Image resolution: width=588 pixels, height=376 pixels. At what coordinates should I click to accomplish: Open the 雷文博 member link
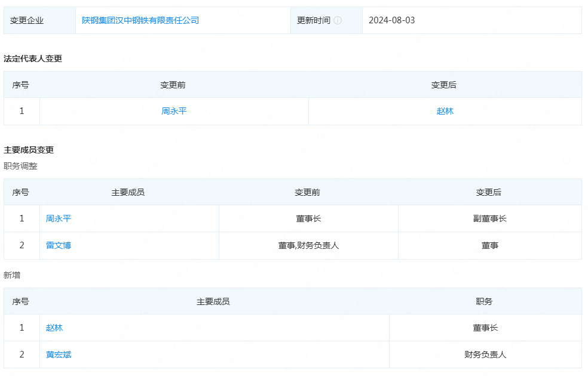(x=59, y=245)
